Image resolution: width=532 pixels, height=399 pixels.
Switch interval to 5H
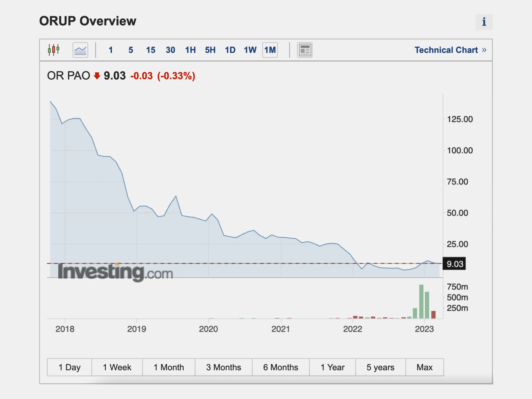tap(210, 50)
